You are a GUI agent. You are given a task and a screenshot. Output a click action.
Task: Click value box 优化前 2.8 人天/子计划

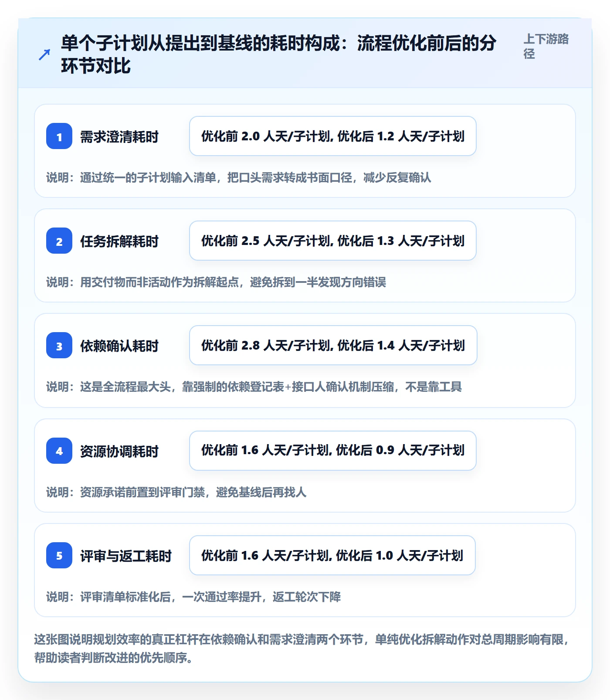[x=333, y=345]
